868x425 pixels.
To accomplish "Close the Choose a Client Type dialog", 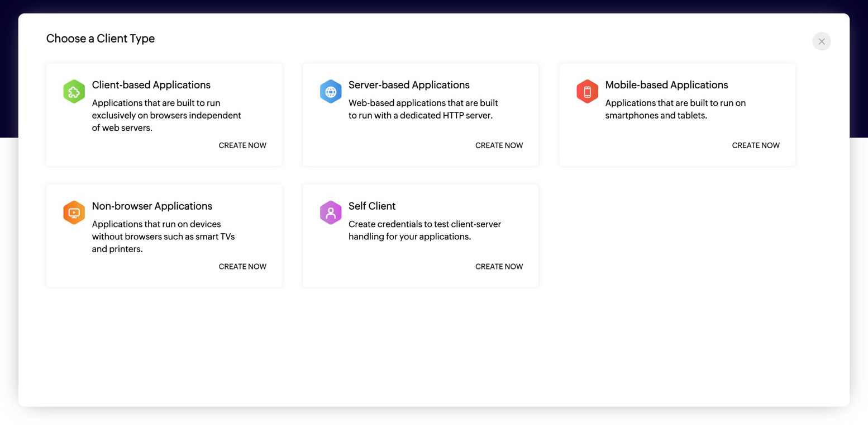I will (821, 41).
